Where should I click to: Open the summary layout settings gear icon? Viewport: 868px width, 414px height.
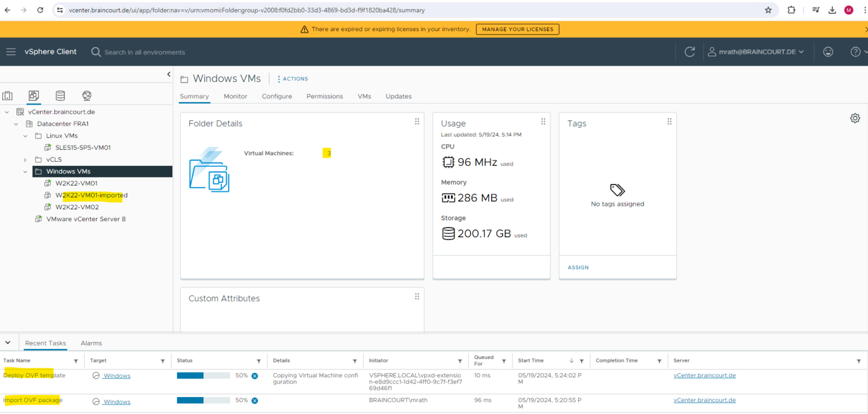pyautogui.click(x=855, y=118)
